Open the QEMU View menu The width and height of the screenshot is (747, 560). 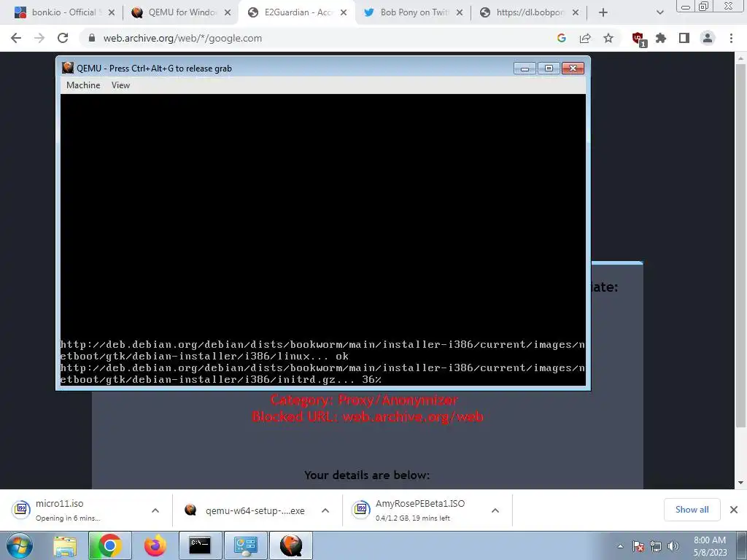tap(120, 85)
